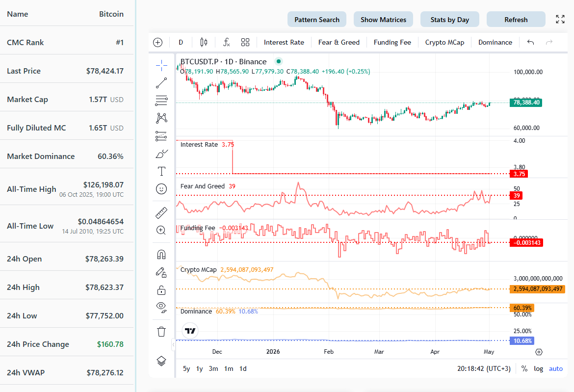
Task: Set the date range to 1d
Action: click(x=243, y=368)
